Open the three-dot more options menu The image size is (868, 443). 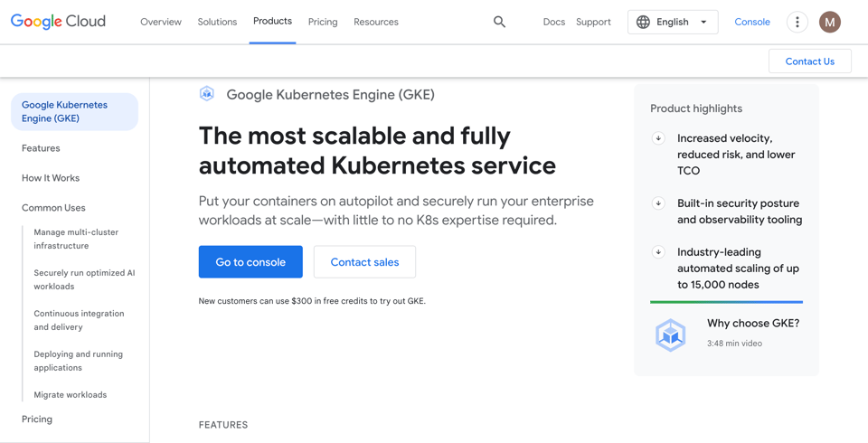pyautogui.click(x=797, y=22)
